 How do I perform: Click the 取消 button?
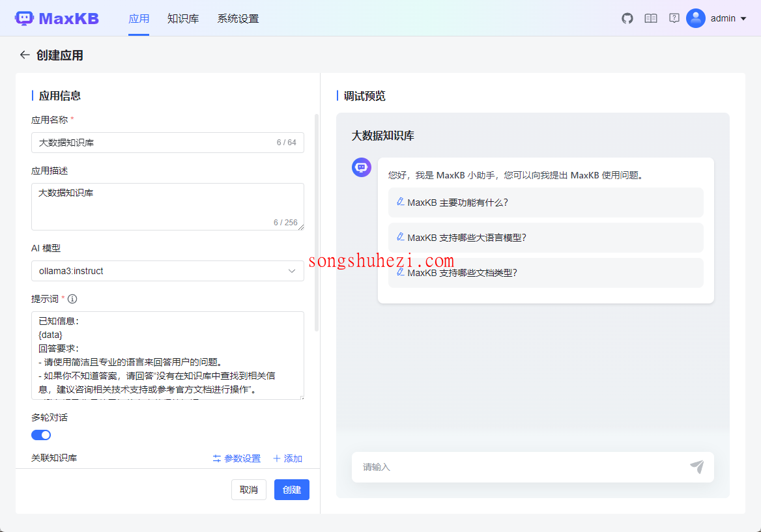click(x=248, y=490)
